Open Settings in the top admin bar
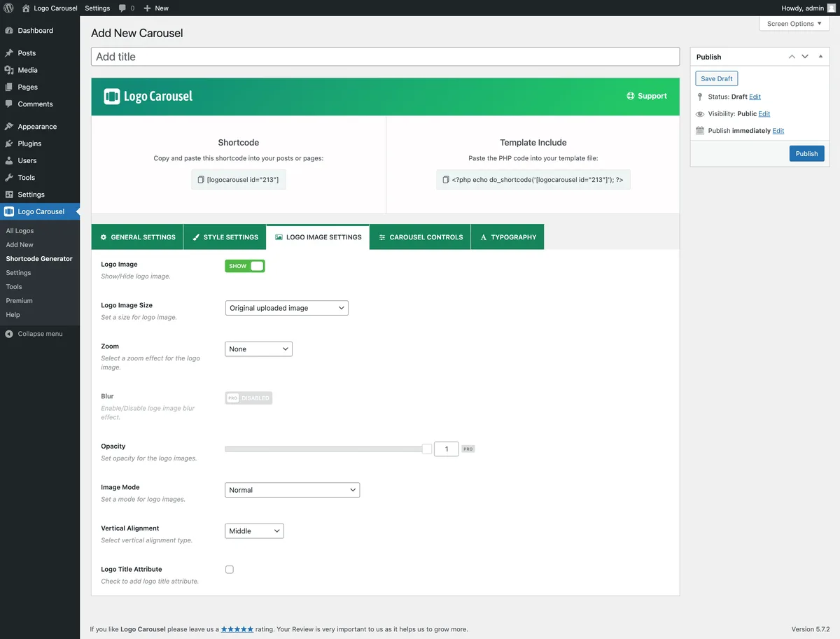 click(x=97, y=8)
